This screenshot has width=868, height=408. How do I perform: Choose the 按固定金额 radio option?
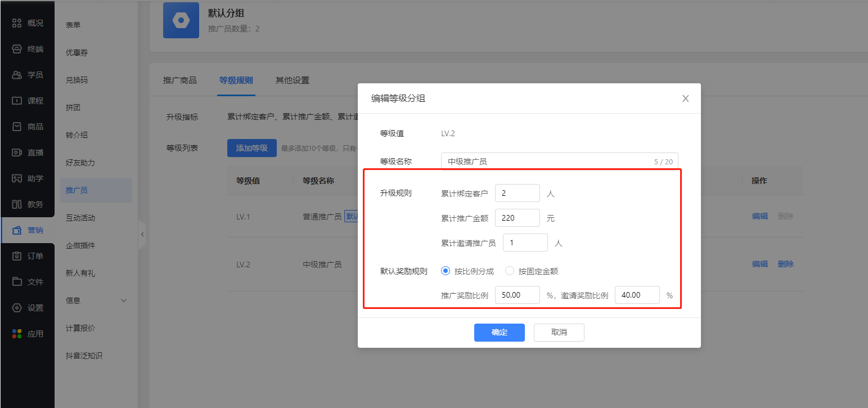click(510, 271)
